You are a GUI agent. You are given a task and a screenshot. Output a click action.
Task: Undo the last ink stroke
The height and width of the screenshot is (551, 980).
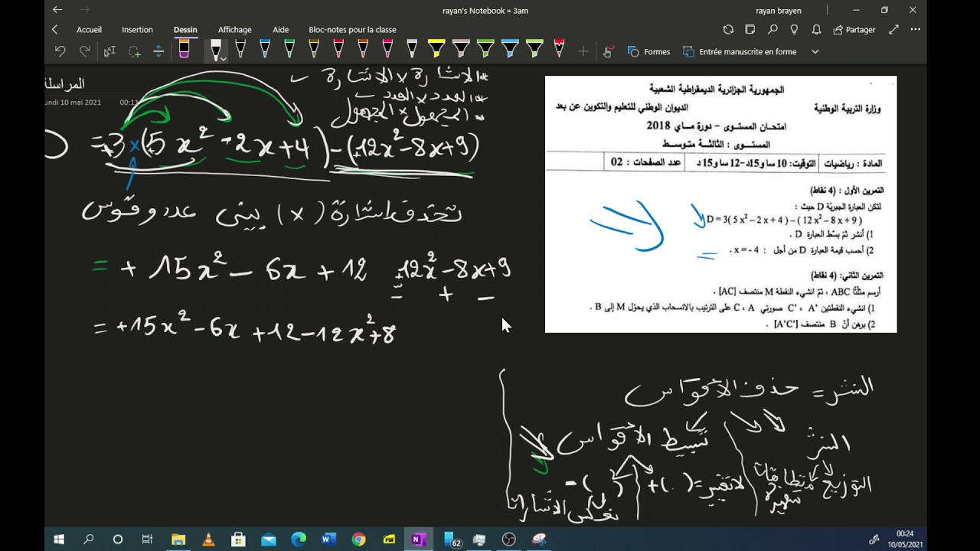60,51
